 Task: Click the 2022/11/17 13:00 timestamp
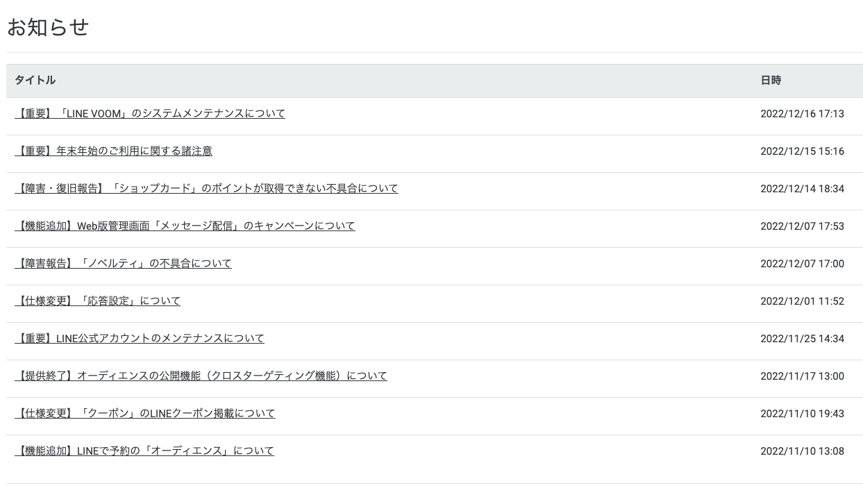[802, 376]
